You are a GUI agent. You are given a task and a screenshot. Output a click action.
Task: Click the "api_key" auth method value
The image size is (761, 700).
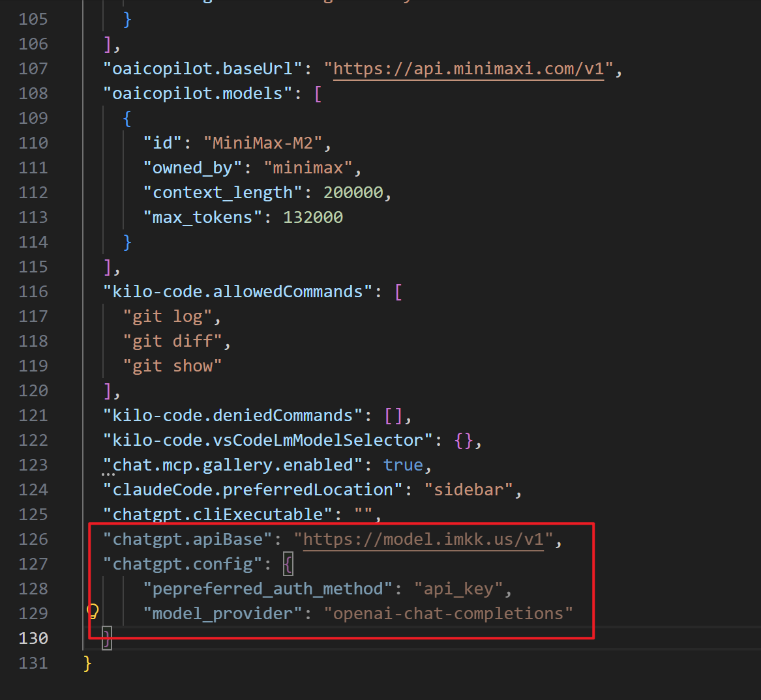[x=458, y=589]
